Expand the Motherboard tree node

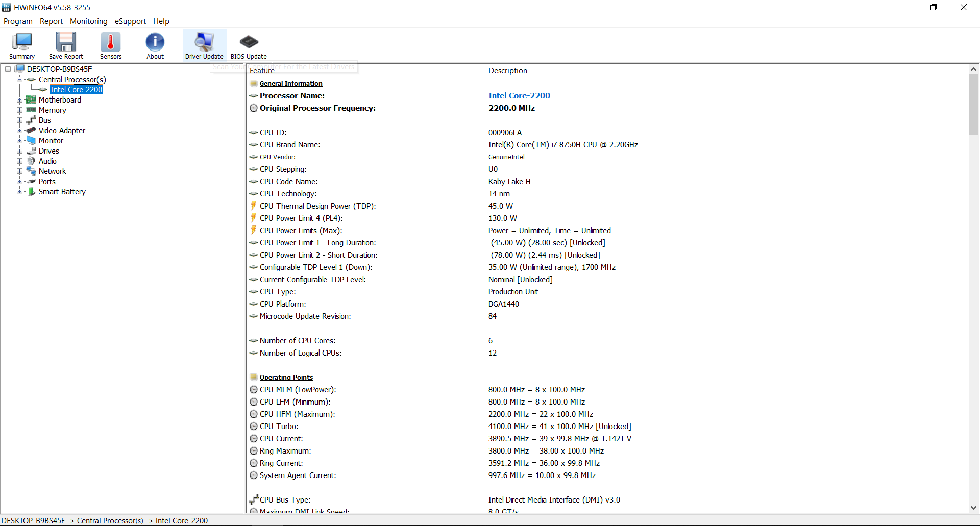coord(19,99)
